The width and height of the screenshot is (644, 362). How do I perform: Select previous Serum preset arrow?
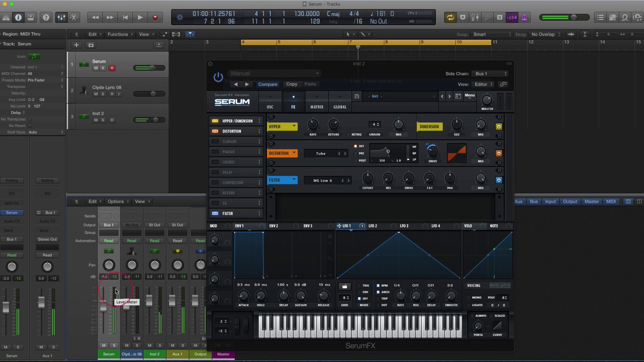[x=442, y=96]
